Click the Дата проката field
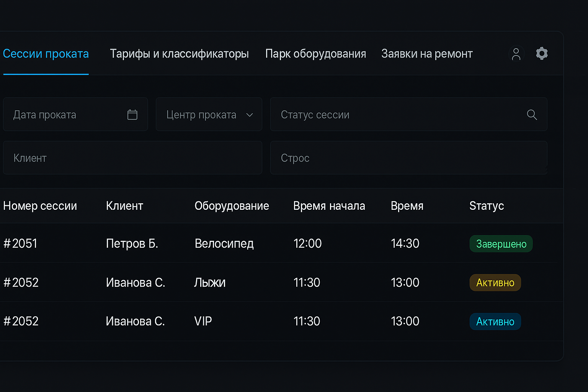The width and height of the screenshot is (588, 392). point(65,114)
